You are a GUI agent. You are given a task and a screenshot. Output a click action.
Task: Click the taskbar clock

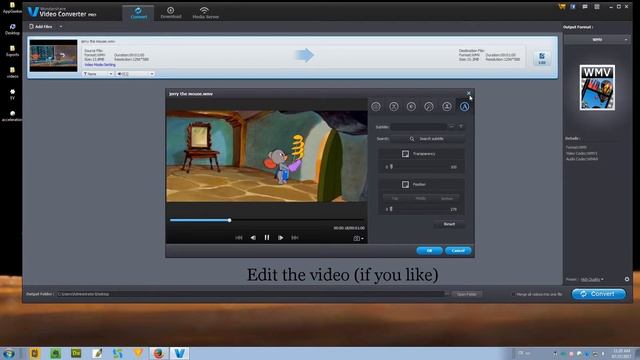click(x=621, y=353)
